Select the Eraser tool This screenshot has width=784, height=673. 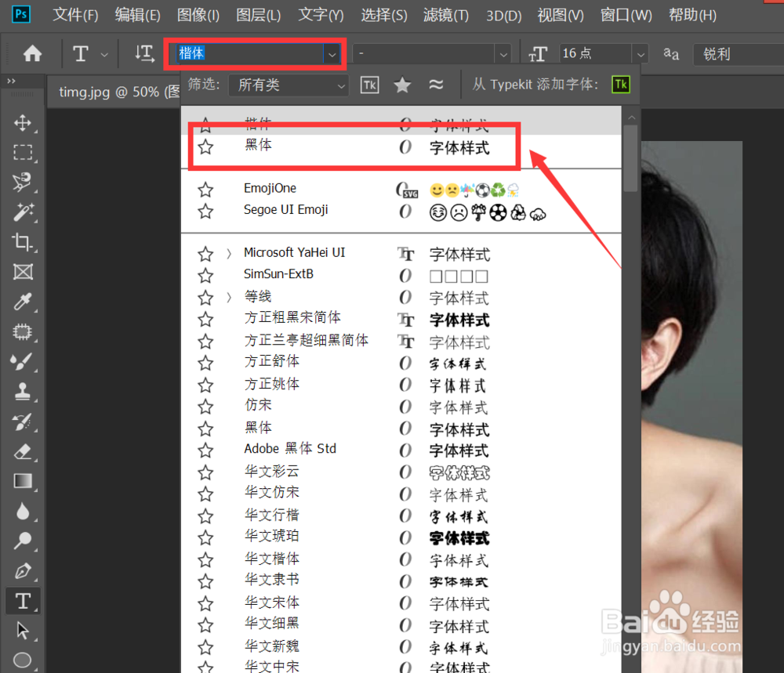pyautogui.click(x=23, y=451)
